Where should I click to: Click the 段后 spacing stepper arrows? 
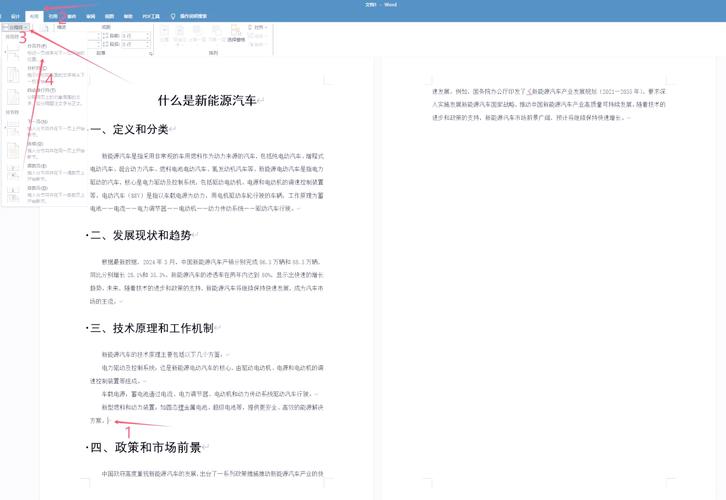[x=148, y=44]
